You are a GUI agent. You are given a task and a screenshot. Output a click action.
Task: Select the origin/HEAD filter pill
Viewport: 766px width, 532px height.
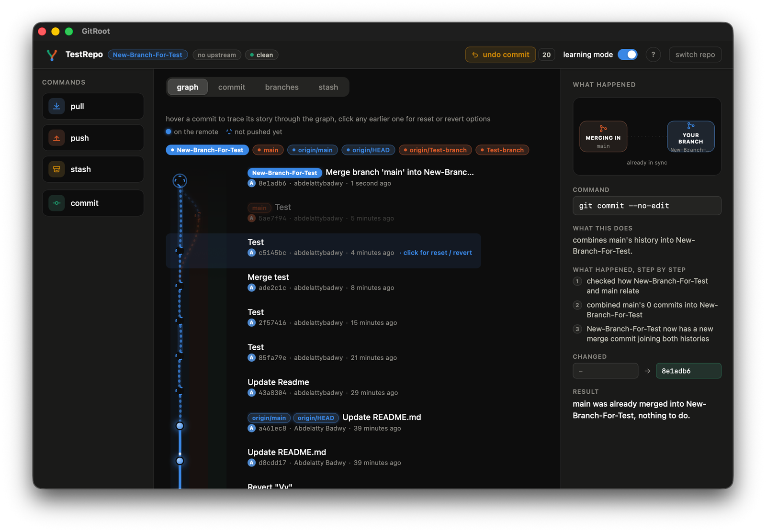(369, 150)
